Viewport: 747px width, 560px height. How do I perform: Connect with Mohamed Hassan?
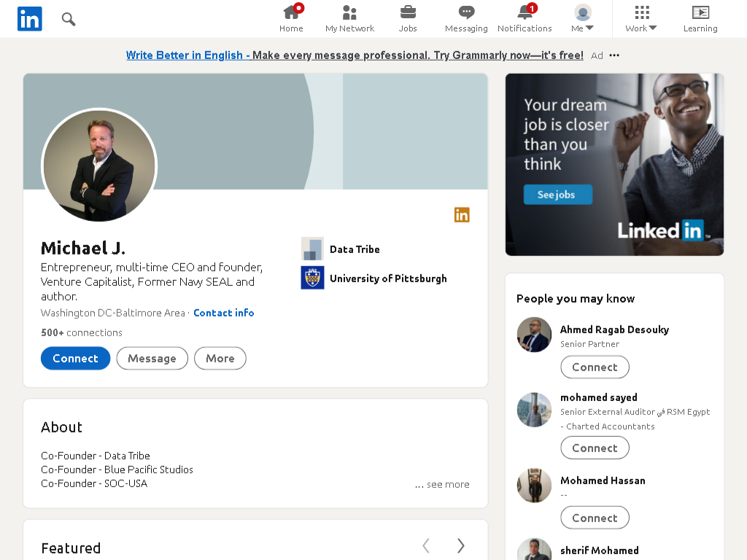tap(595, 518)
